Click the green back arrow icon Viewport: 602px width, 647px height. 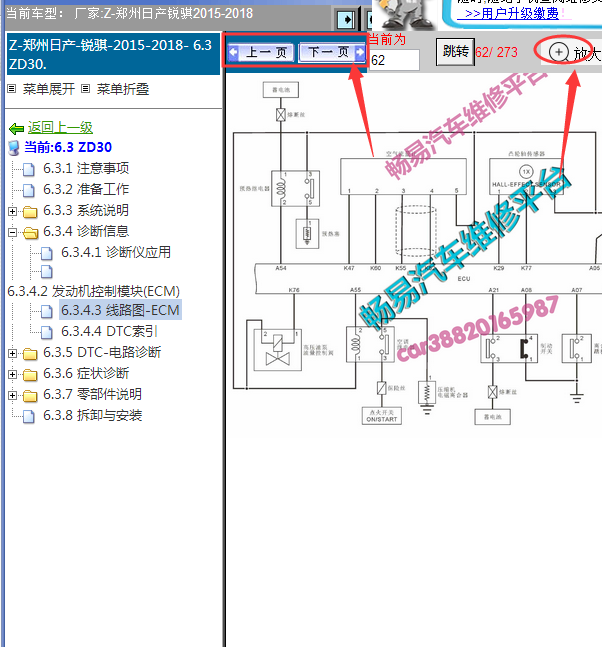click(x=17, y=128)
